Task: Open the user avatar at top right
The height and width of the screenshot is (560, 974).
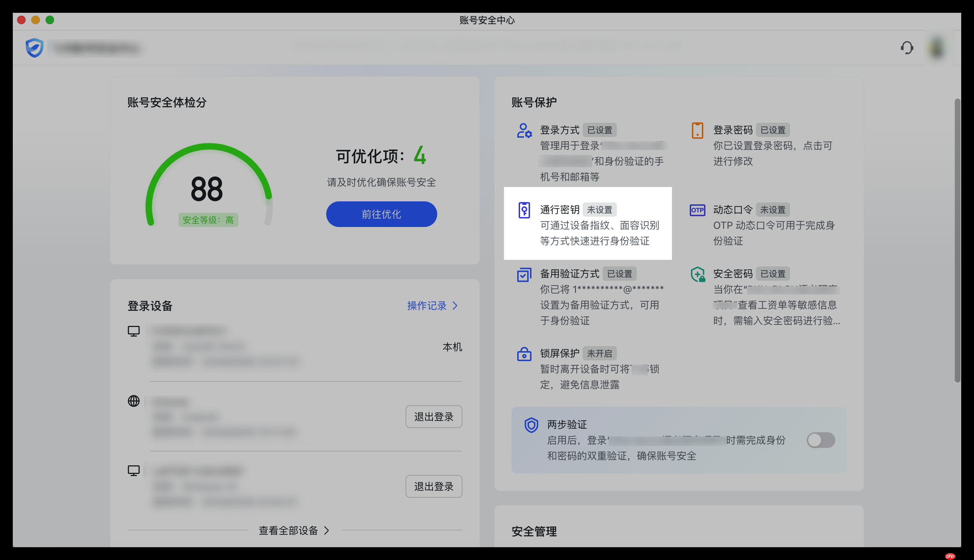Action: [937, 48]
